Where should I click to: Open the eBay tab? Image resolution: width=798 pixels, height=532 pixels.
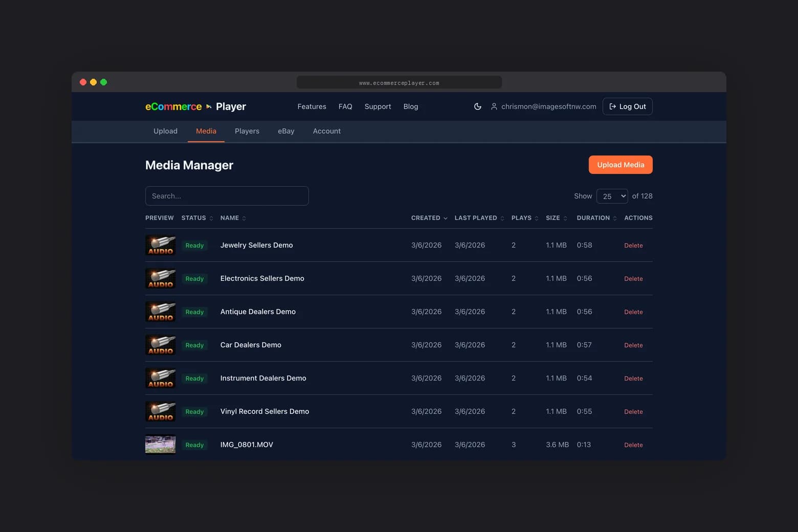(x=286, y=131)
